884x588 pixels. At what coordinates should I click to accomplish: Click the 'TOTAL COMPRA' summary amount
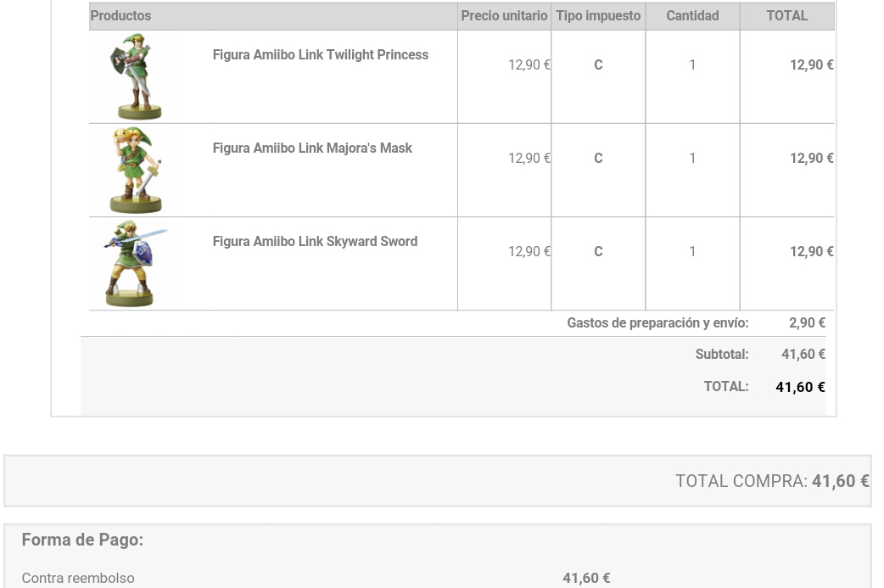[840, 481]
